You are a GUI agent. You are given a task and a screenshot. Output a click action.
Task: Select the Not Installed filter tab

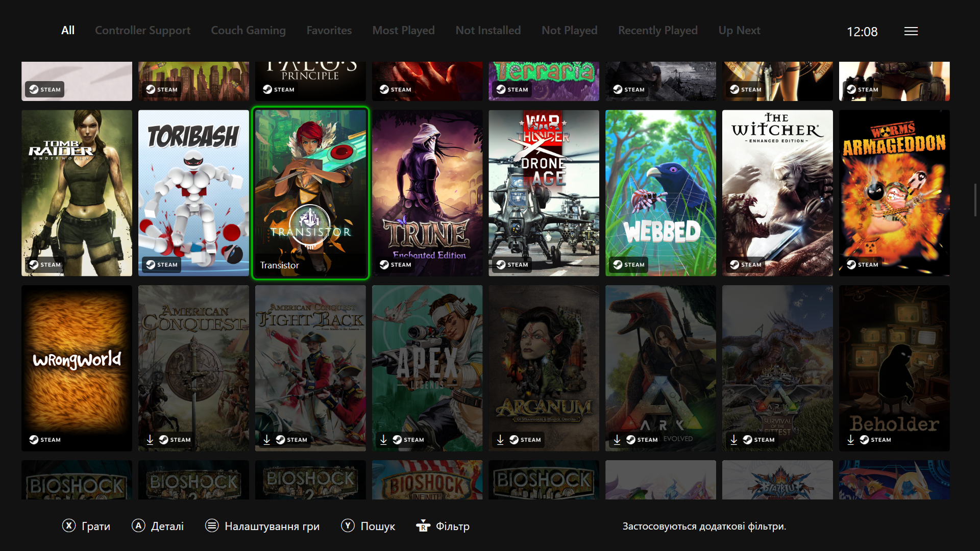pyautogui.click(x=488, y=31)
